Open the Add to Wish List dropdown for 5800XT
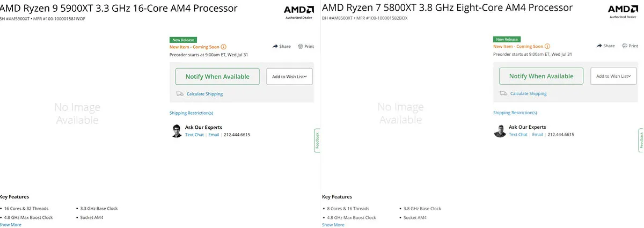 click(613, 76)
